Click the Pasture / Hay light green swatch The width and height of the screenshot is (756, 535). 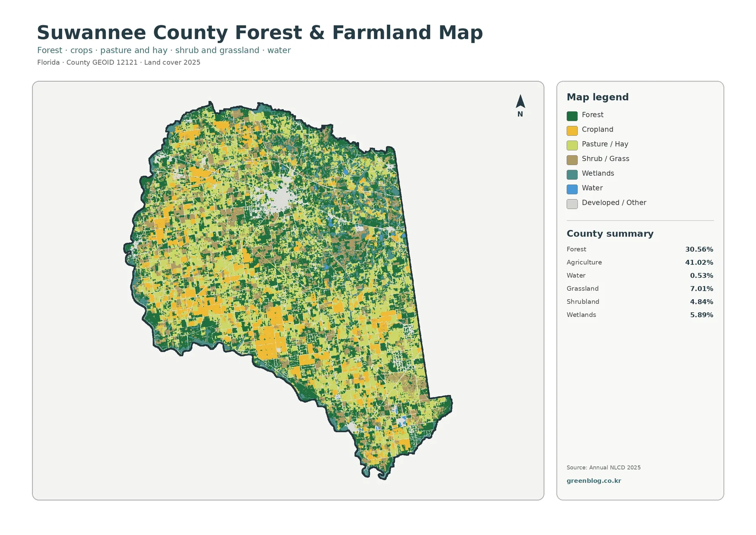coord(572,145)
